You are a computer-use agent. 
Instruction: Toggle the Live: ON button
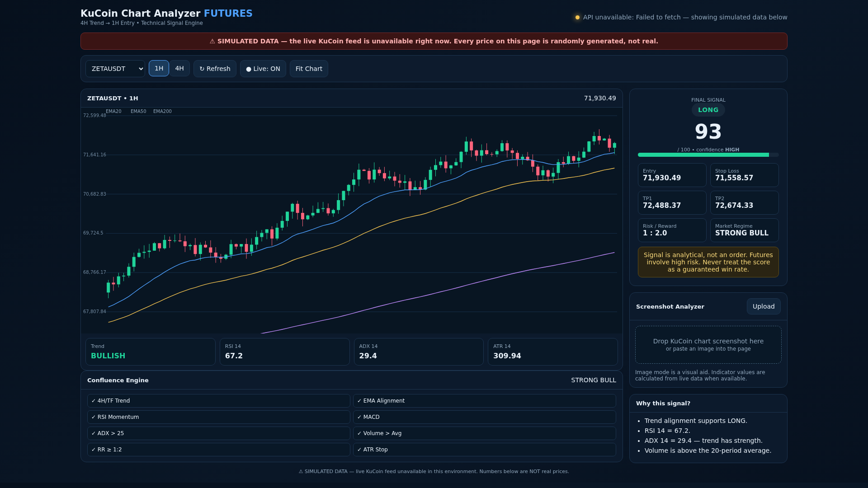pyautogui.click(x=263, y=69)
